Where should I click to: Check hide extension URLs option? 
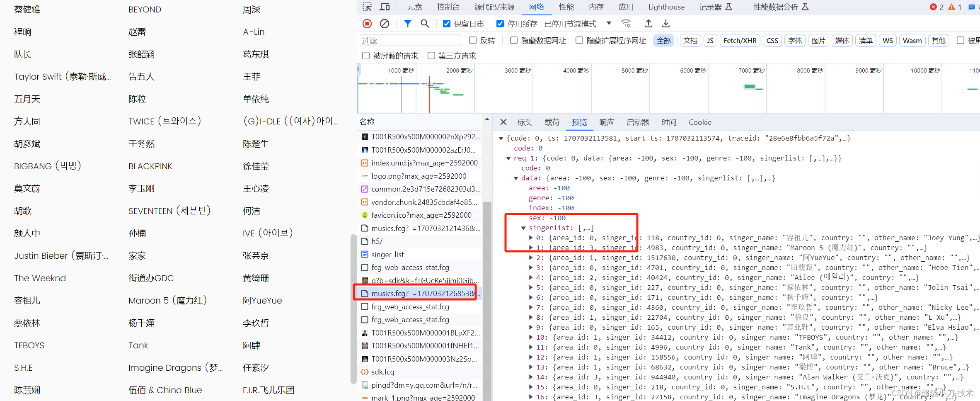pyautogui.click(x=579, y=40)
